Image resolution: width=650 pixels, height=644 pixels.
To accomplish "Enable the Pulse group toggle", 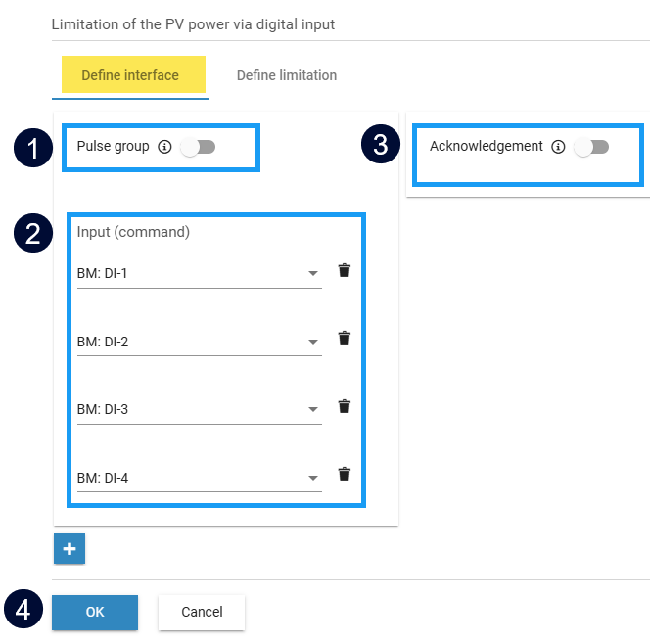I will click(198, 147).
